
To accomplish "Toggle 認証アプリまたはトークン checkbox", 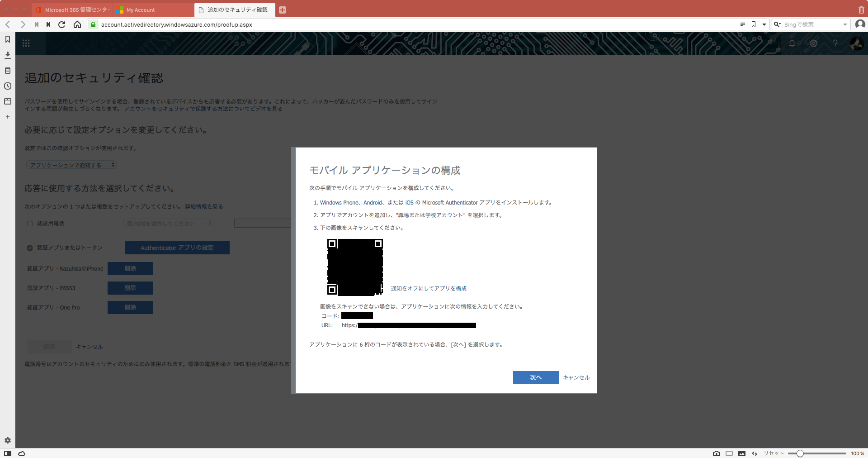I will click(x=30, y=248).
